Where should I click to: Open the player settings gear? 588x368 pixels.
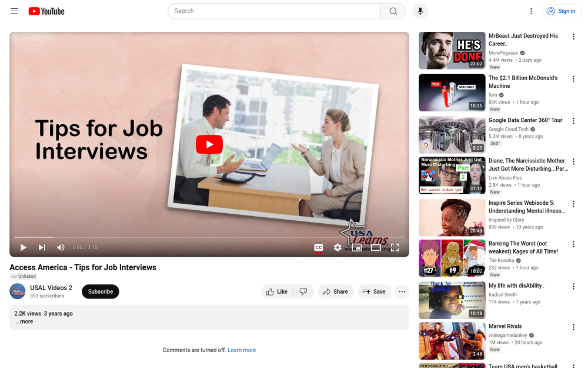coord(338,247)
